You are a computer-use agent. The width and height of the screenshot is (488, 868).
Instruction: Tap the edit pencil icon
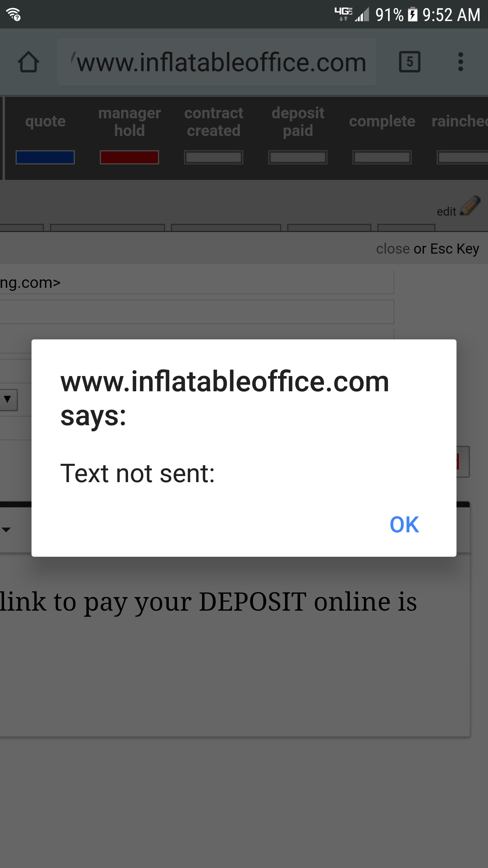tap(470, 206)
